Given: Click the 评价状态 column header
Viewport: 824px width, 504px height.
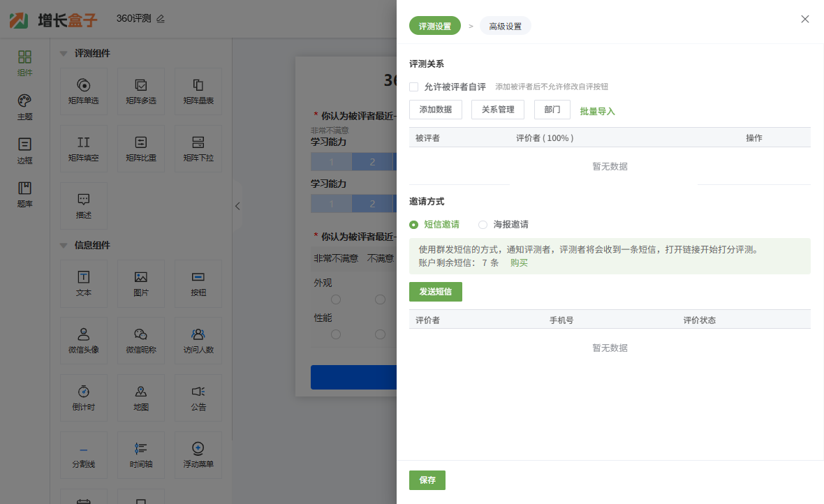Looking at the screenshot, I should pyautogui.click(x=700, y=320).
